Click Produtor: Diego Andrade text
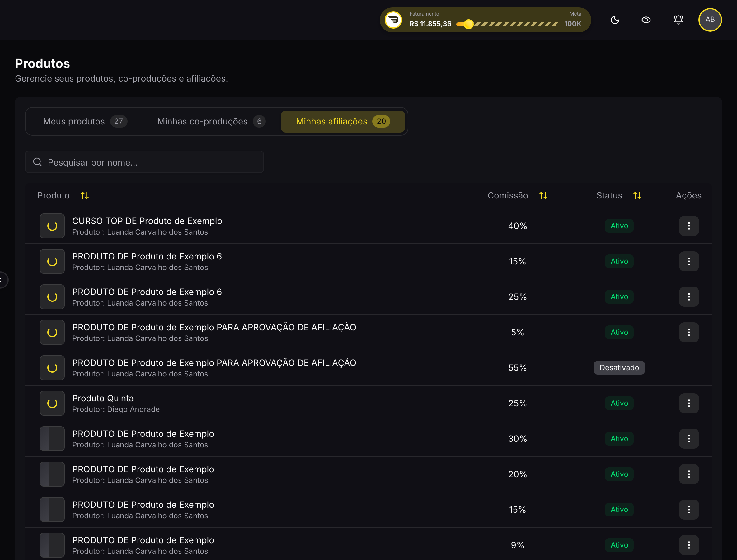The image size is (737, 560). (116, 409)
